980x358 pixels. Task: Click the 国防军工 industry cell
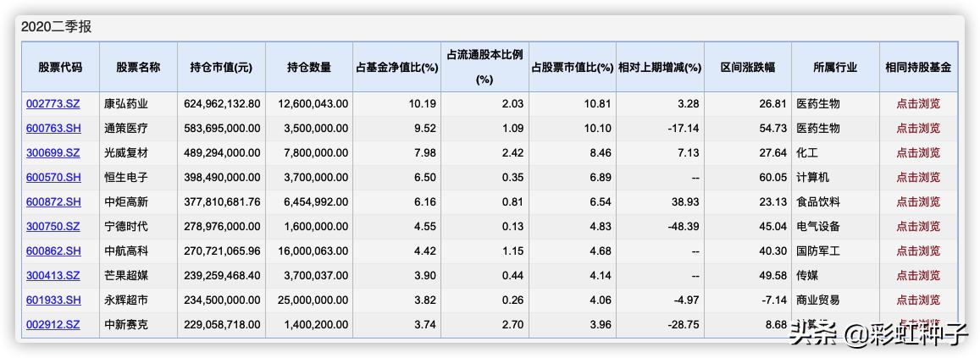click(x=818, y=251)
